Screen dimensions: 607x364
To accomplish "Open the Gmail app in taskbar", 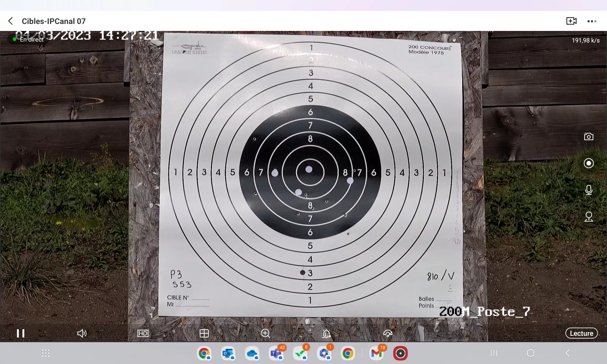I will click(376, 353).
